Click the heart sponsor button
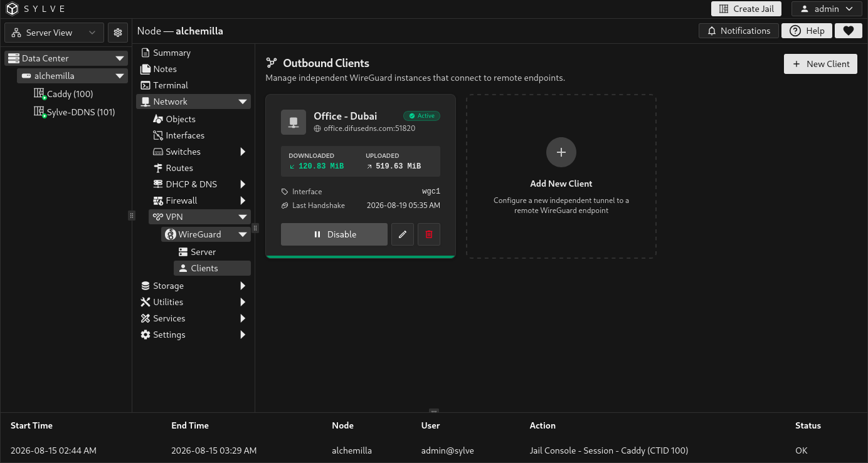 849,31
